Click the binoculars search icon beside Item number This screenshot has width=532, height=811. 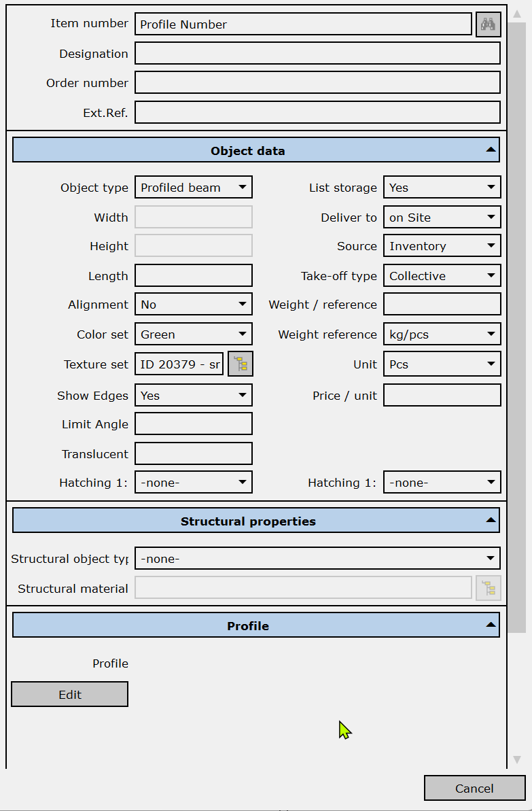488,24
